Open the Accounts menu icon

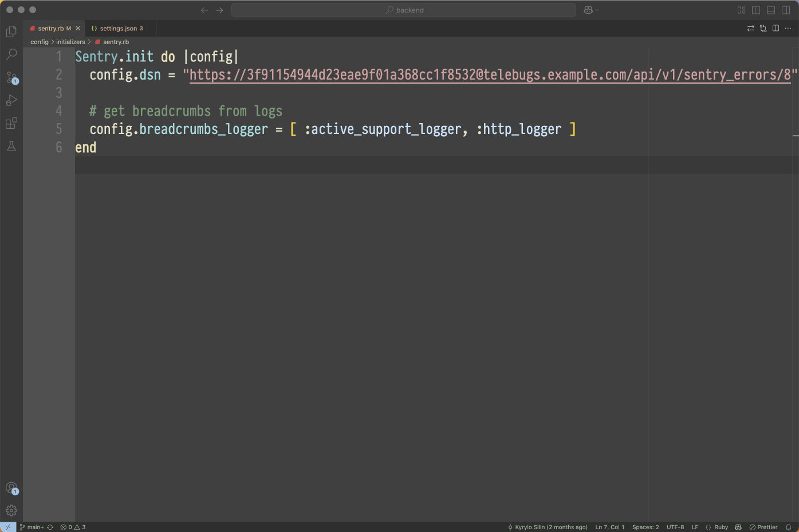pos(11,488)
